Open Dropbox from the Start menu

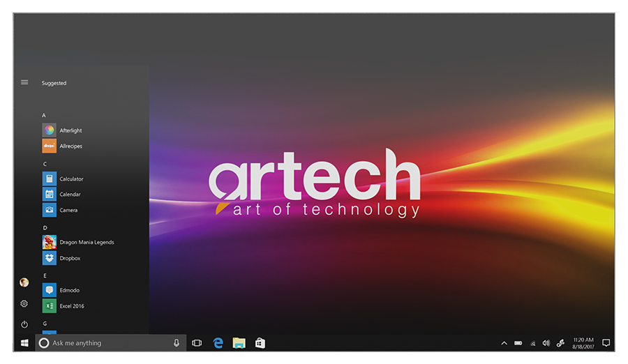(69, 258)
